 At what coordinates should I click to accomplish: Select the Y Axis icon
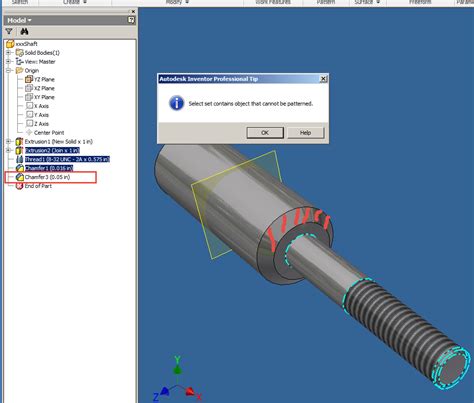(x=29, y=115)
